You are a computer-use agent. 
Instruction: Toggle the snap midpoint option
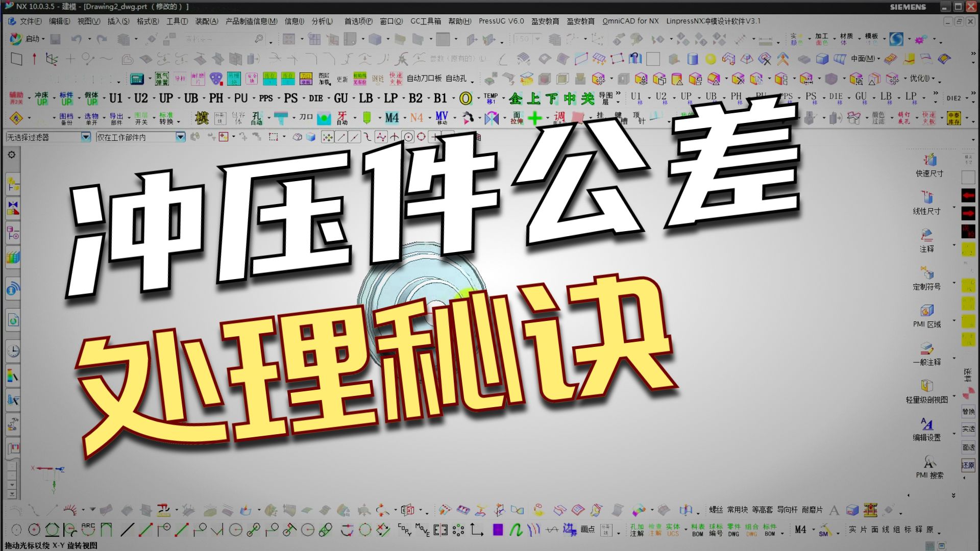coord(354,137)
